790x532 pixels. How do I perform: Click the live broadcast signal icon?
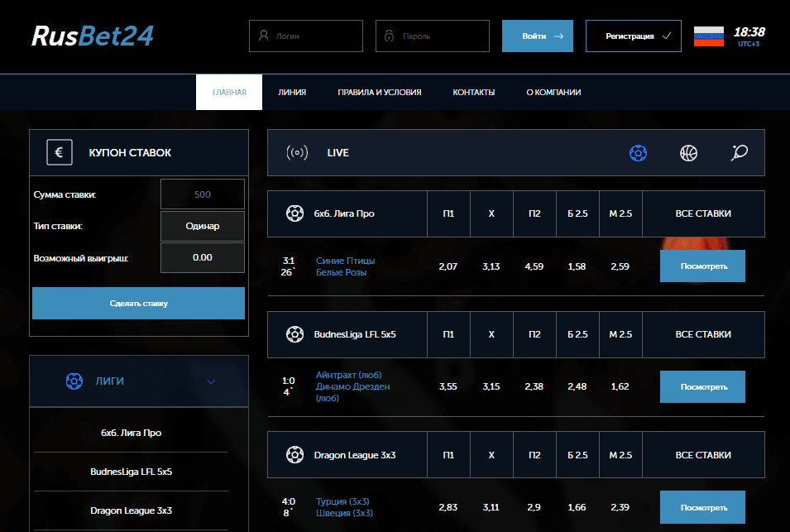click(297, 153)
